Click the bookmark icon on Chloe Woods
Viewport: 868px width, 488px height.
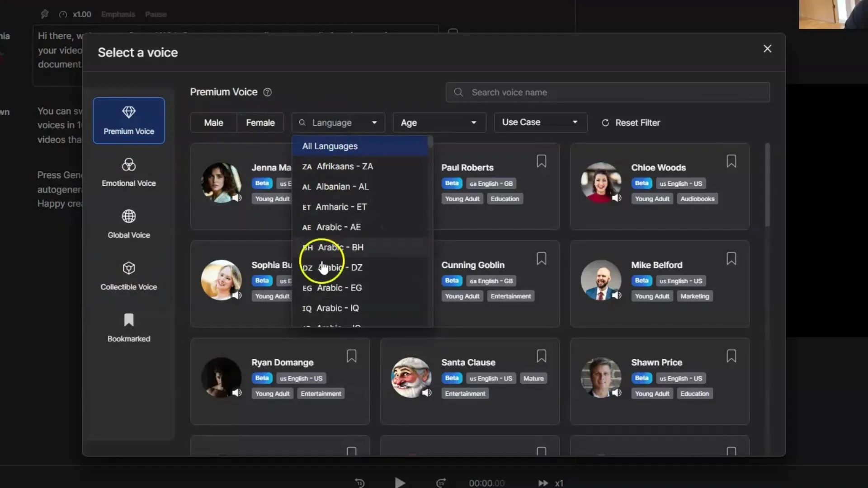(x=731, y=161)
